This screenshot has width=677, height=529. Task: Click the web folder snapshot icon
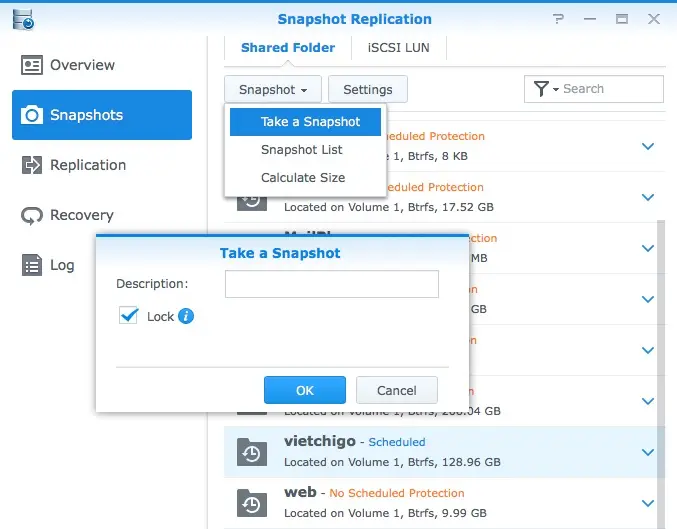[252, 503]
